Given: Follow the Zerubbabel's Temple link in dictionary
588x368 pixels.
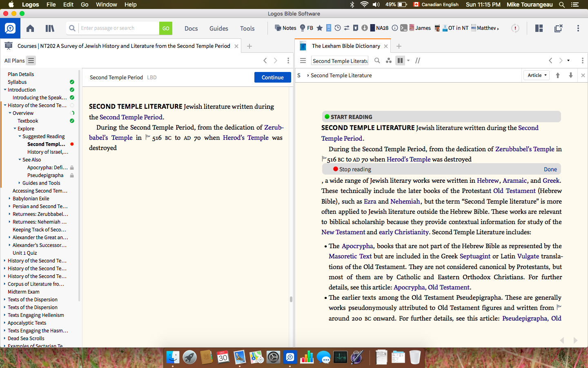Looking at the screenshot, I should (x=525, y=149).
